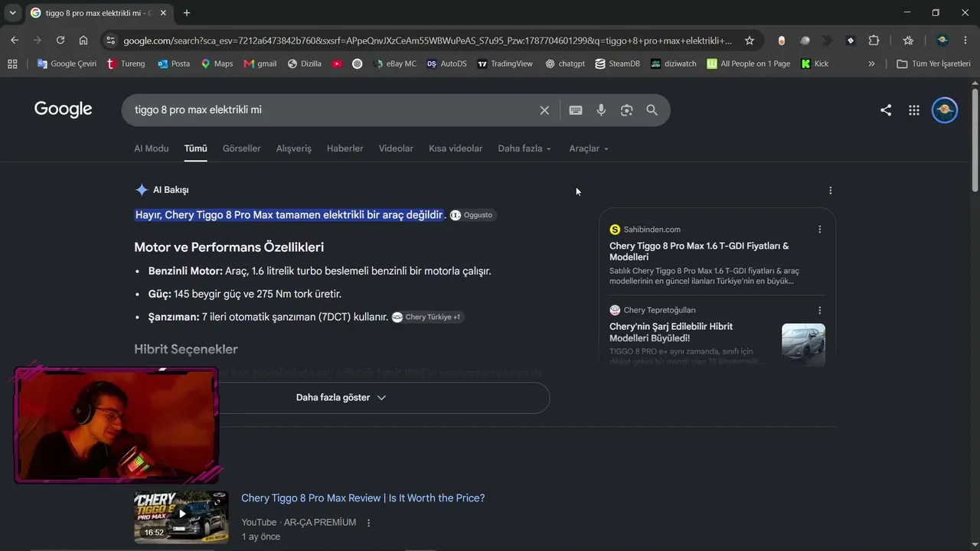Close the tiggo 8 pro max browser tab
Screen dimensions: 980x551
click(x=163, y=13)
